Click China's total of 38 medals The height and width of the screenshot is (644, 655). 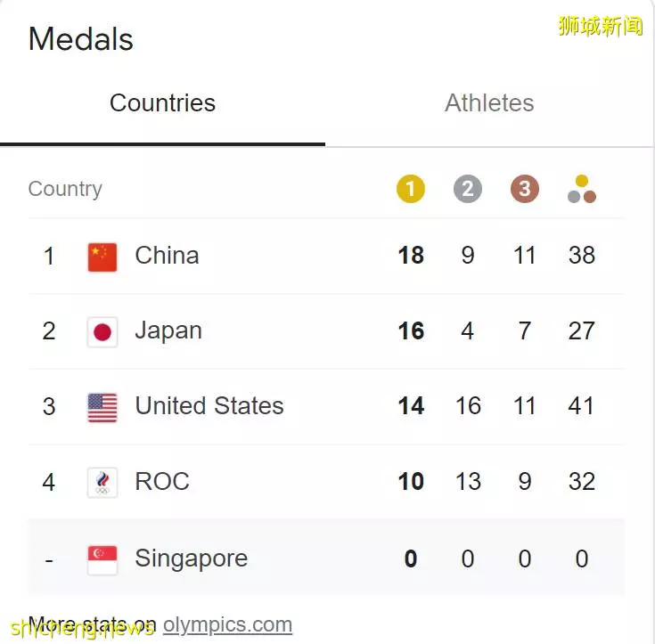(x=581, y=255)
